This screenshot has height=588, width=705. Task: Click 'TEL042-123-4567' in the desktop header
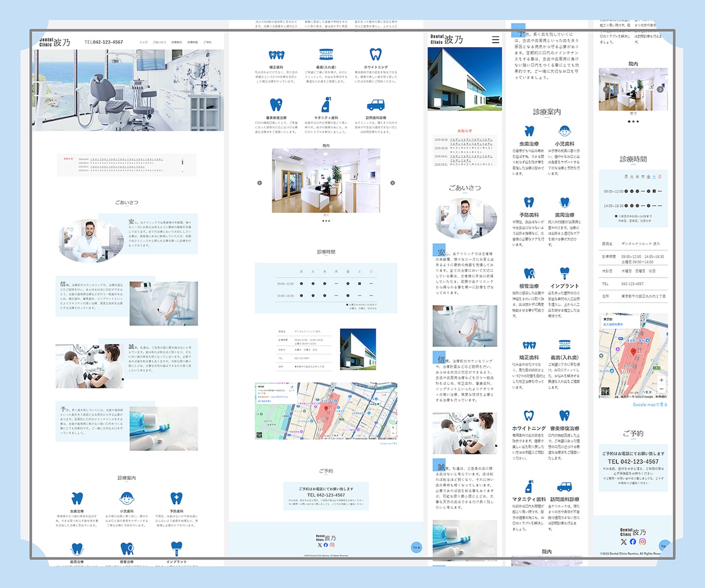coord(104,42)
